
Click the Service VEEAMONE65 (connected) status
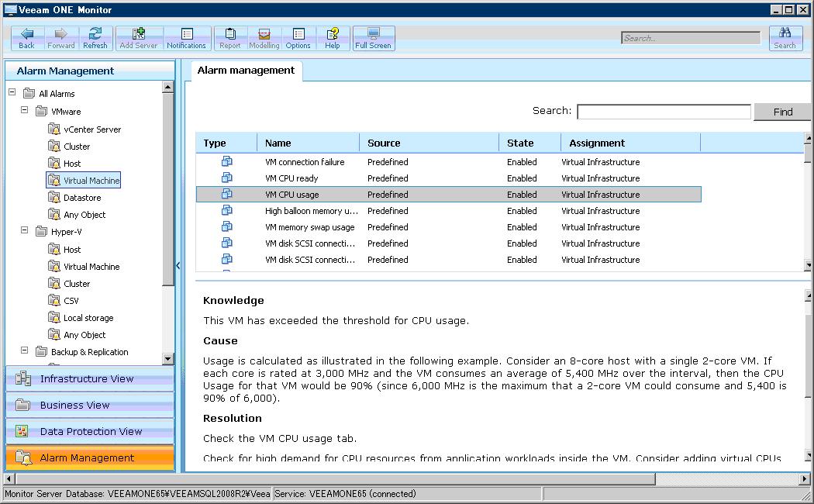pos(345,494)
